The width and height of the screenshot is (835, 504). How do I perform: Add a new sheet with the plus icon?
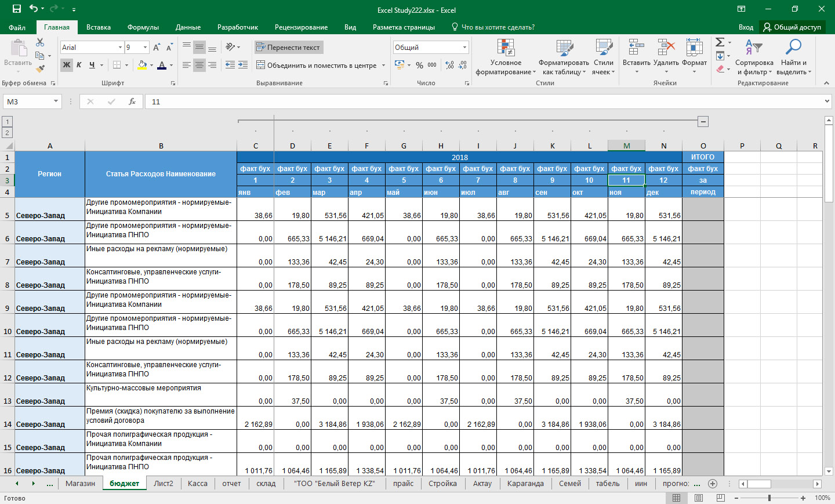713,484
